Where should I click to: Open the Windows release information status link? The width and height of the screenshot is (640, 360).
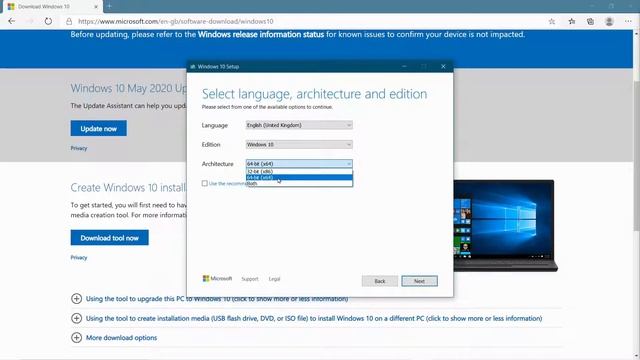point(261,35)
